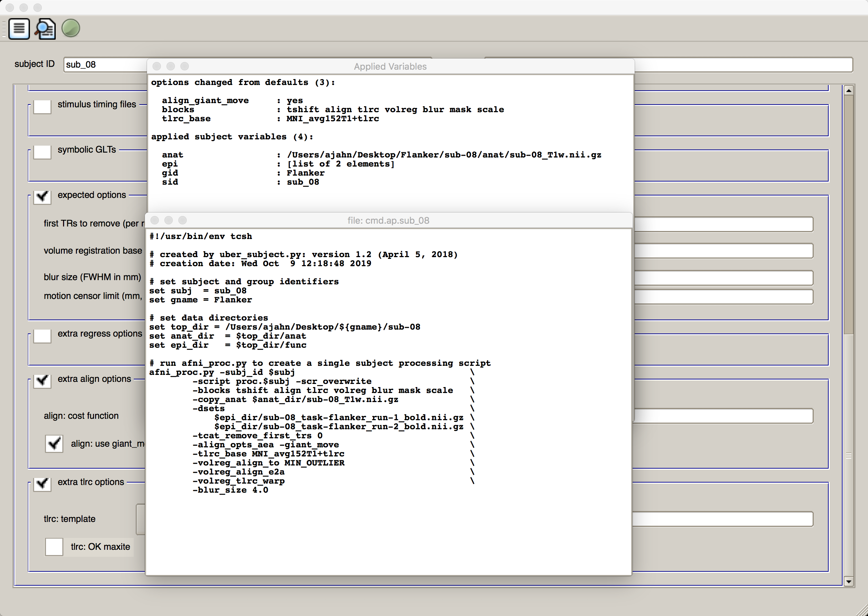Viewport: 868px width, 616px height.
Task: Toggle the symbolic GLTs checkbox
Action: (x=42, y=152)
